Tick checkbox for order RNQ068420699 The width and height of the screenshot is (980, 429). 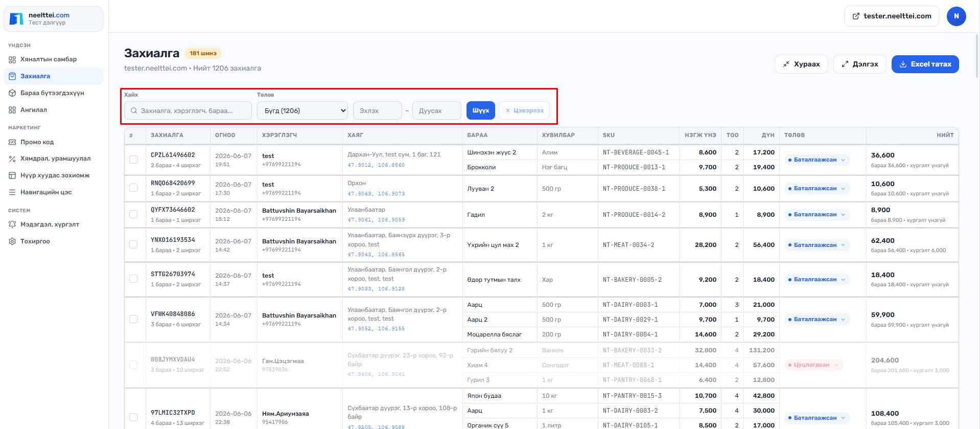(133, 188)
